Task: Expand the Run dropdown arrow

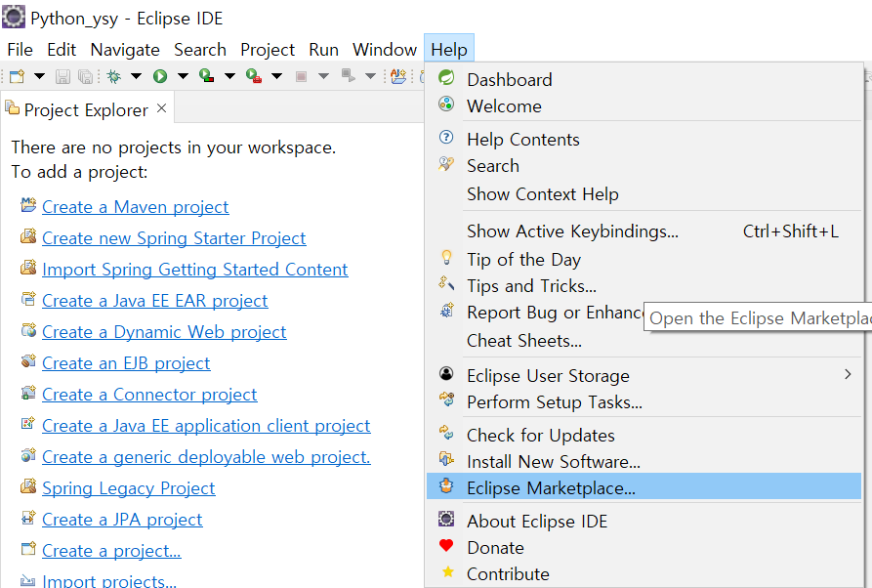Action: [183, 76]
